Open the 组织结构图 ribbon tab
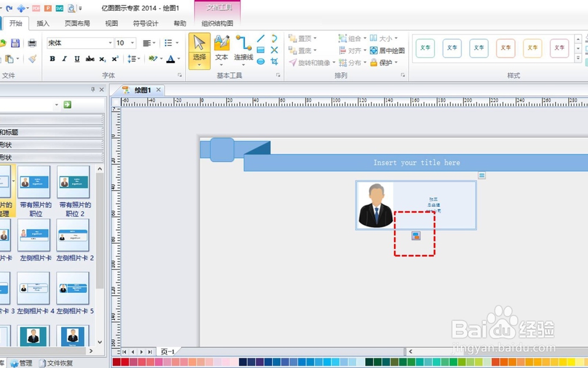 (218, 24)
